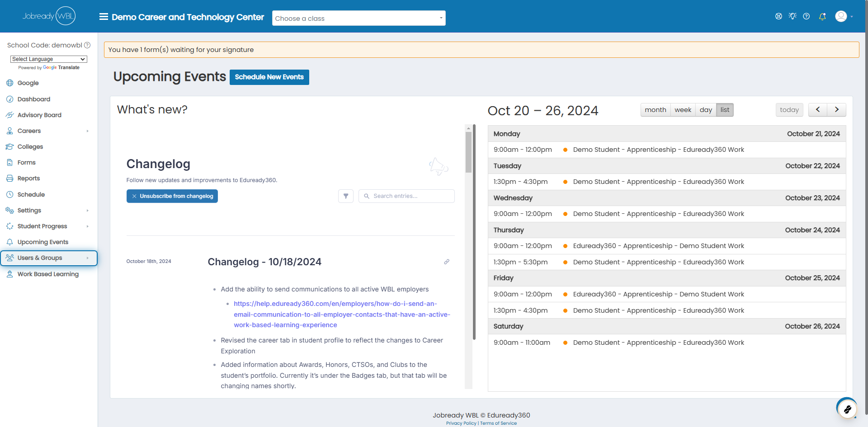The width and height of the screenshot is (868, 427).
Task: Expand the Settings submenu arrow
Action: [87, 211]
